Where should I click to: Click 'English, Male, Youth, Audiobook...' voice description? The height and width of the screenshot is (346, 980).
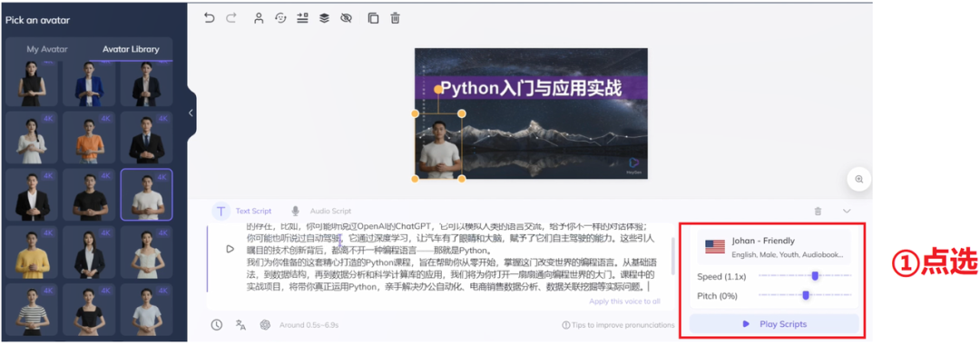tap(788, 254)
